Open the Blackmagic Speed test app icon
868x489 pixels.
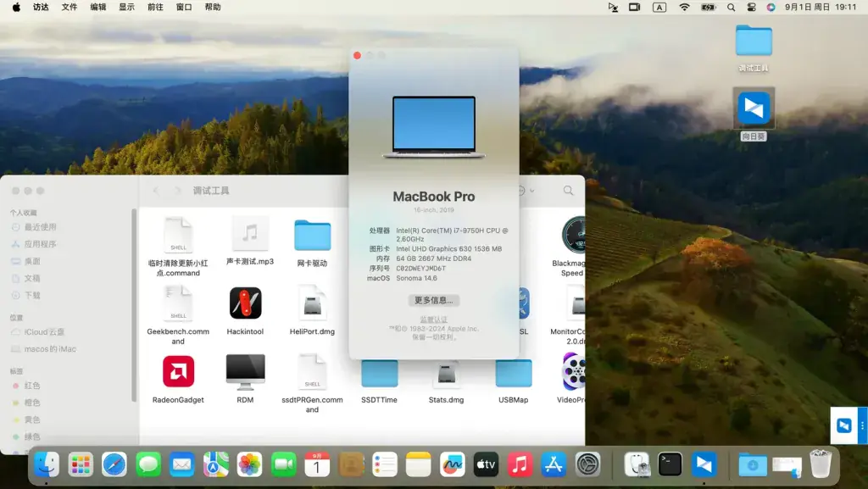574,235
